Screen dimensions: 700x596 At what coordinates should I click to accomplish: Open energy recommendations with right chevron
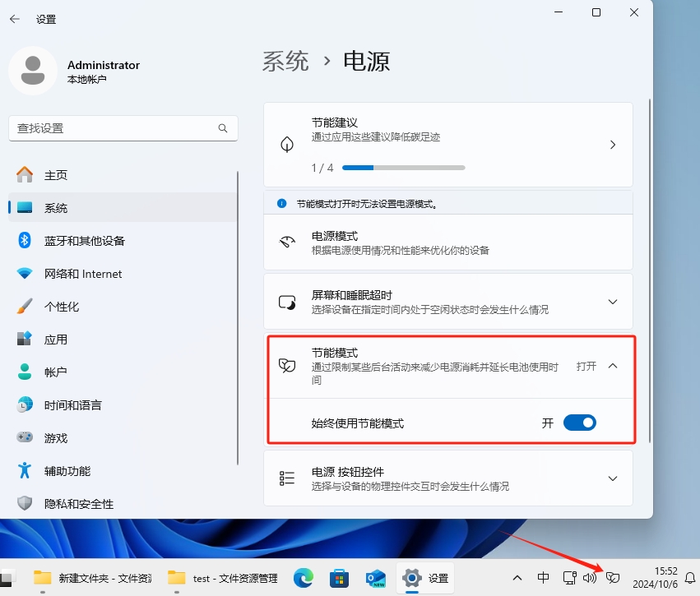[x=613, y=145]
